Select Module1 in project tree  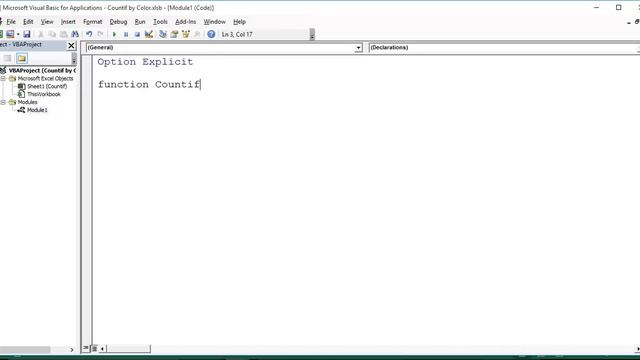click(x=37, y=110)
